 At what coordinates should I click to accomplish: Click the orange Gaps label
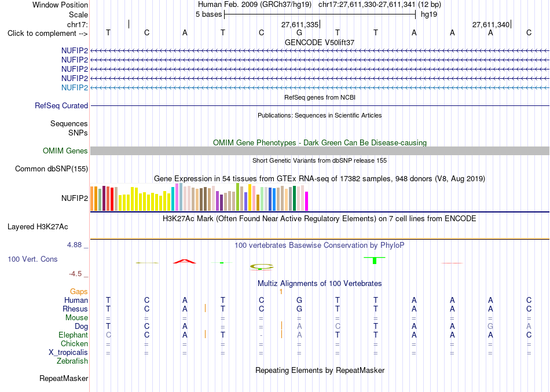pyautogui.click(x=79, y=292)
